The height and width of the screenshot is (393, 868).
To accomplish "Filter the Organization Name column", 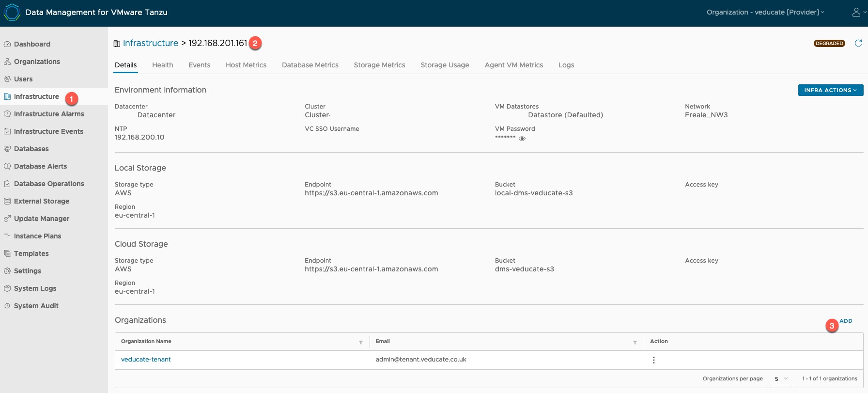I will pos(361,342).
